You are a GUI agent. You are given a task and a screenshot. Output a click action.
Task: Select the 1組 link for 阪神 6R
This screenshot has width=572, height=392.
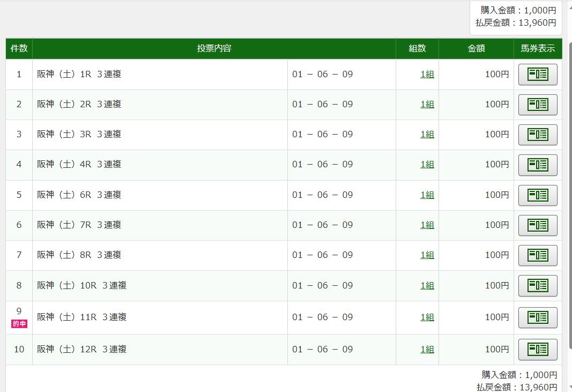click(427, 195)
